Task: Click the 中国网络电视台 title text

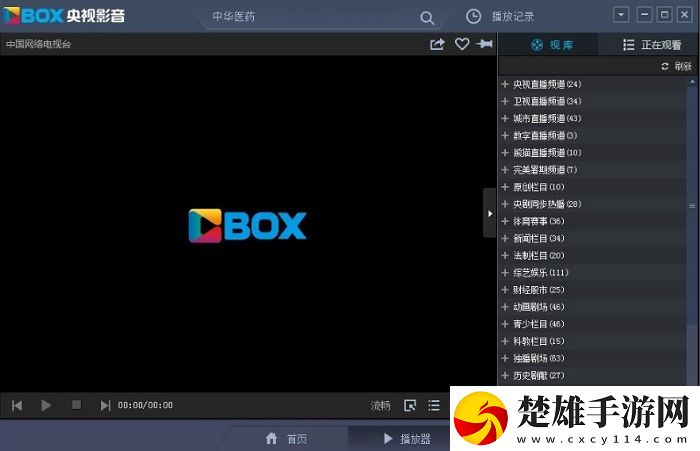Action: [x=38, y=44]
